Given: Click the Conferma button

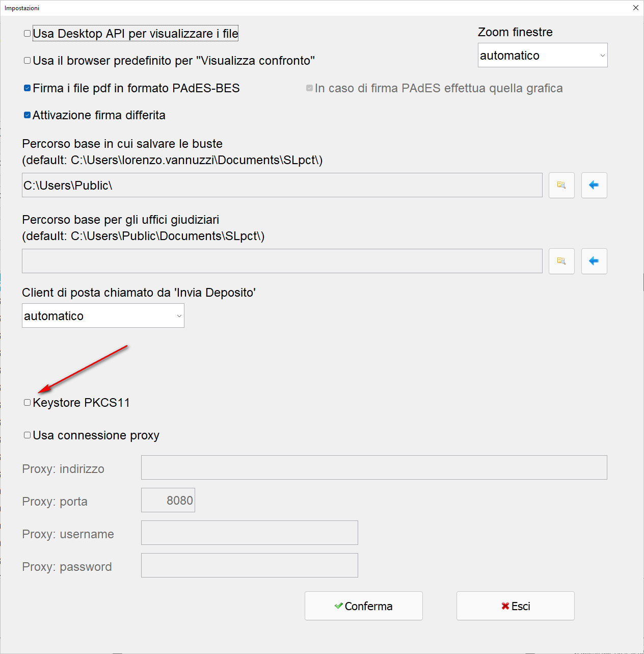Looking at the screenshot, I should [364, 606].
